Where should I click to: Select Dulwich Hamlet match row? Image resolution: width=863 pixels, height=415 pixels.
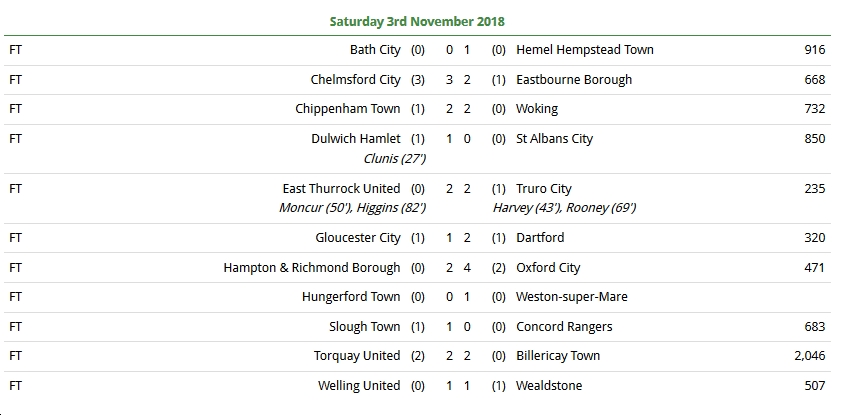417,149
